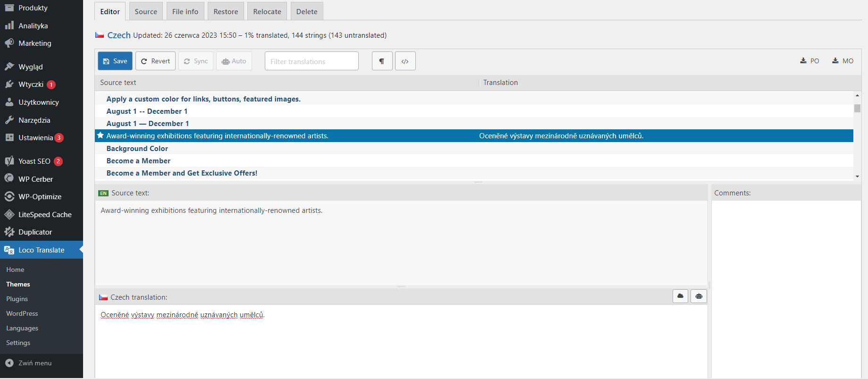
Task: Open the File info tab
Action: 185,11
